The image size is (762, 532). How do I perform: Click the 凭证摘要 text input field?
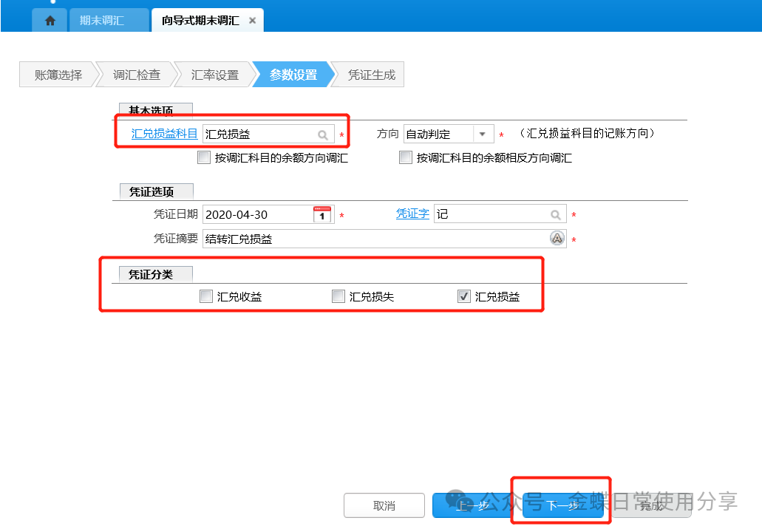pos(373,239)
